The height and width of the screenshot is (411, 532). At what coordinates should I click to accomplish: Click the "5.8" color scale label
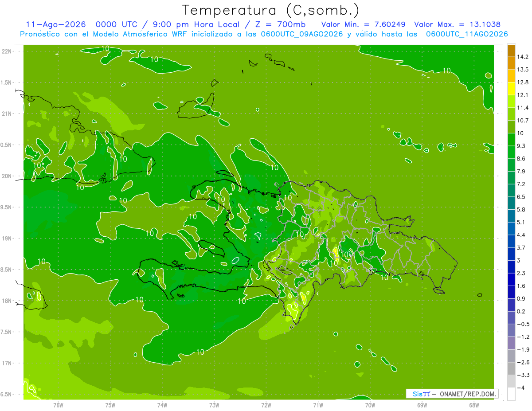click(521, 210)
